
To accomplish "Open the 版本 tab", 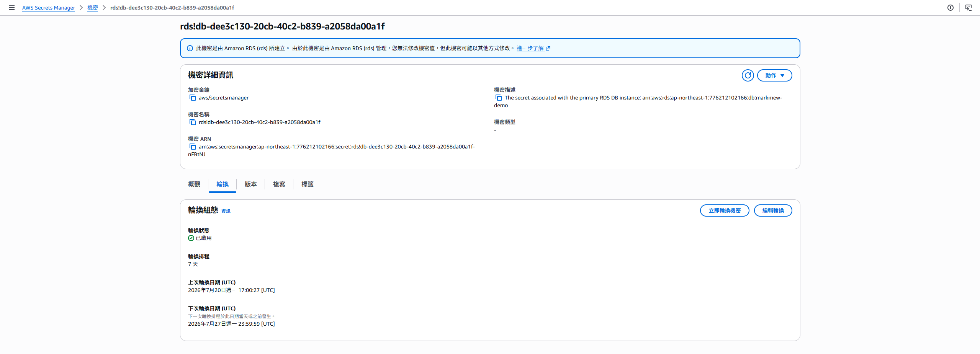I will click(x=251, y=184).
